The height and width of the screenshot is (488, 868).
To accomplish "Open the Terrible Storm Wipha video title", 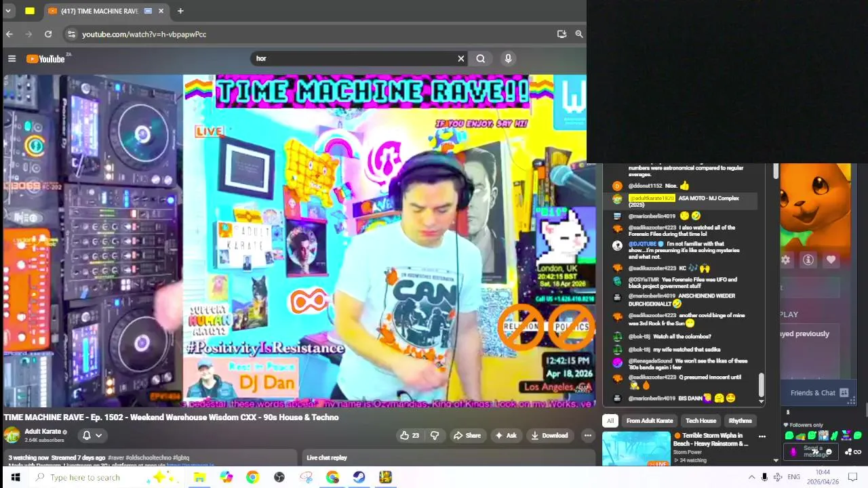I will click(711, 439).
